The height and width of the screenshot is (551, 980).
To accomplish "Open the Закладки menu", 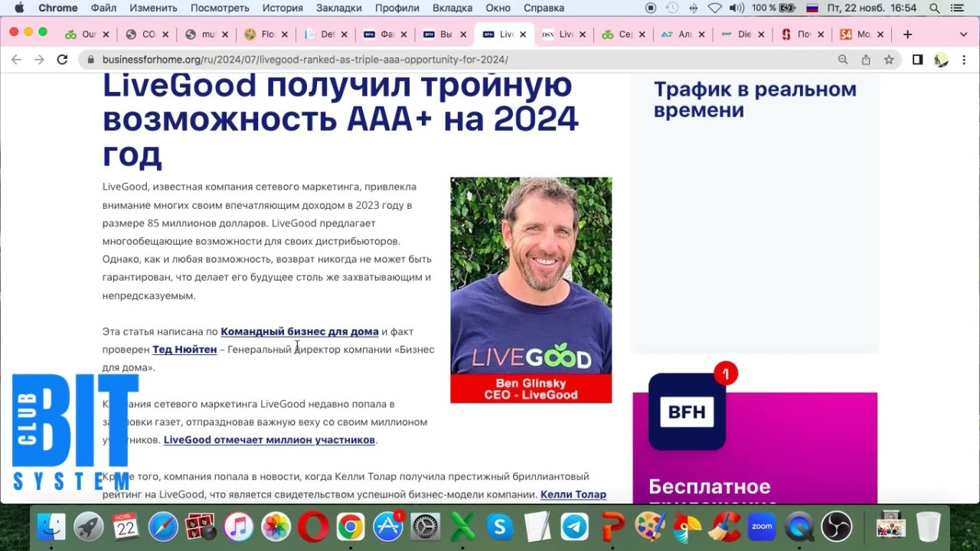I will 339,8.
